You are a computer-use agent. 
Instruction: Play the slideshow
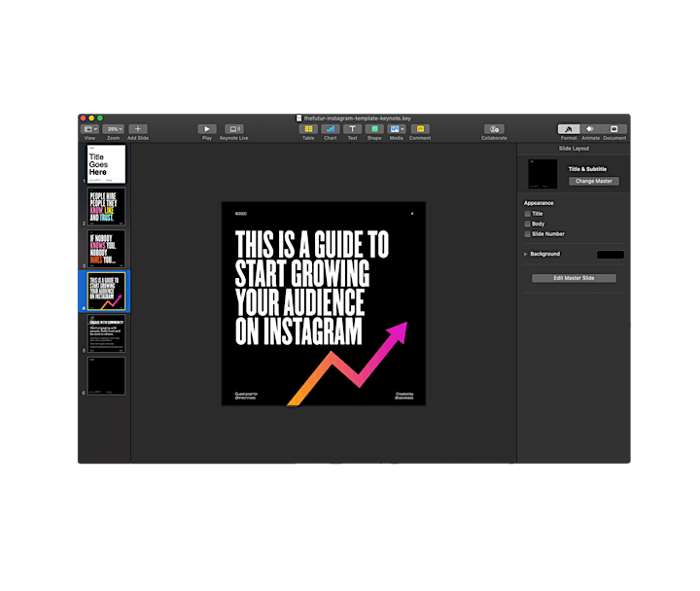click(207, 129)
